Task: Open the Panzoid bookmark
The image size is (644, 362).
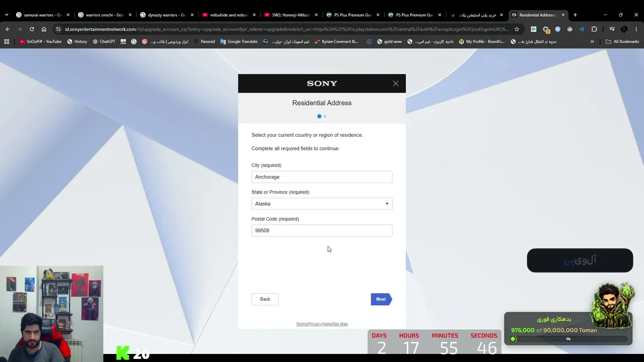Action: [204, 42]
